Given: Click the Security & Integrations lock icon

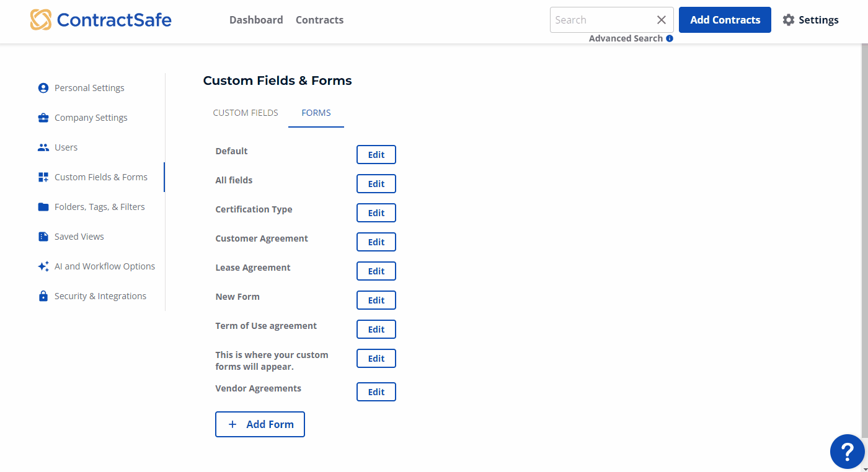Looking at the screenshot, I should click(x=42, y=295).
